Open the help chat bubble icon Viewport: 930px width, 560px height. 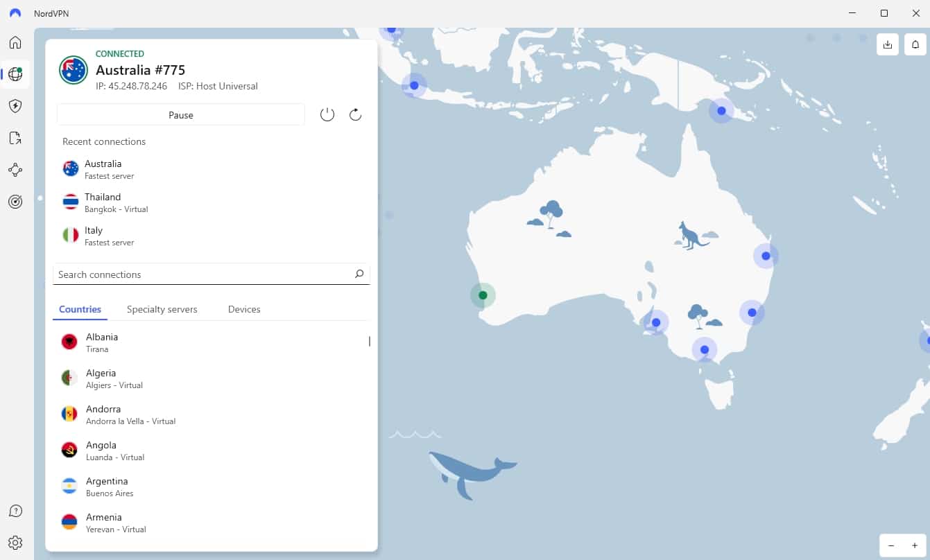tap(15, 511)
